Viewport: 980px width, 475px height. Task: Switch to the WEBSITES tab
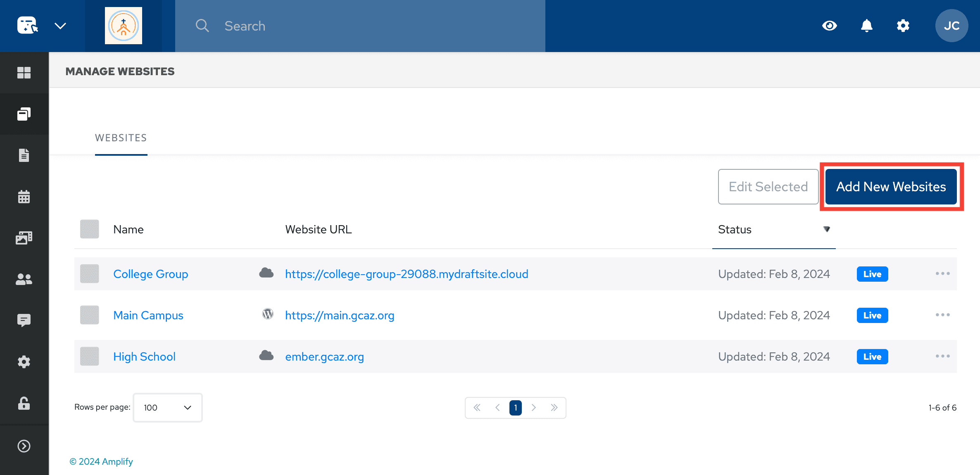[121, 138]
